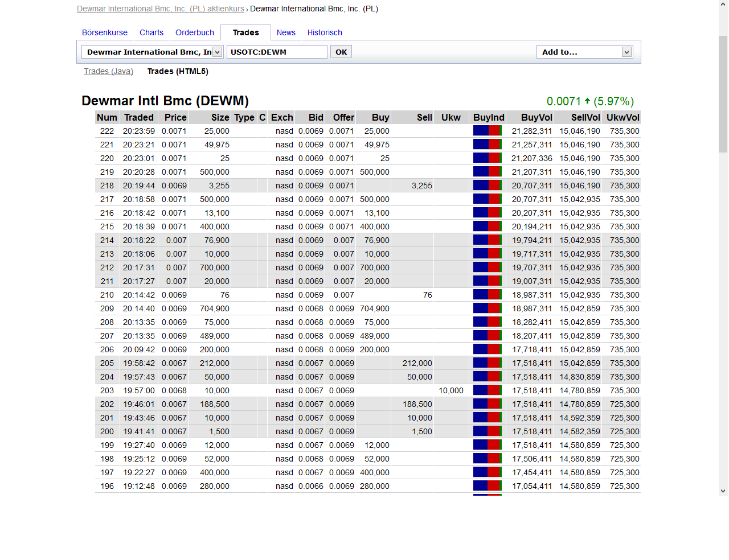Click the scrollbar down arrow
Viewport: 729px width, 560px height.
coord(723,491)
